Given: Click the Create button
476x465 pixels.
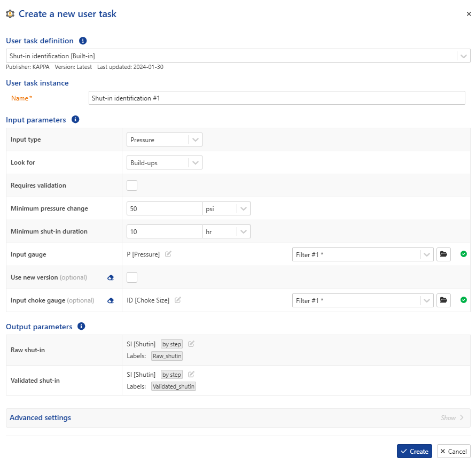Looking at the screenshot, I should click(x=415, y=451).
